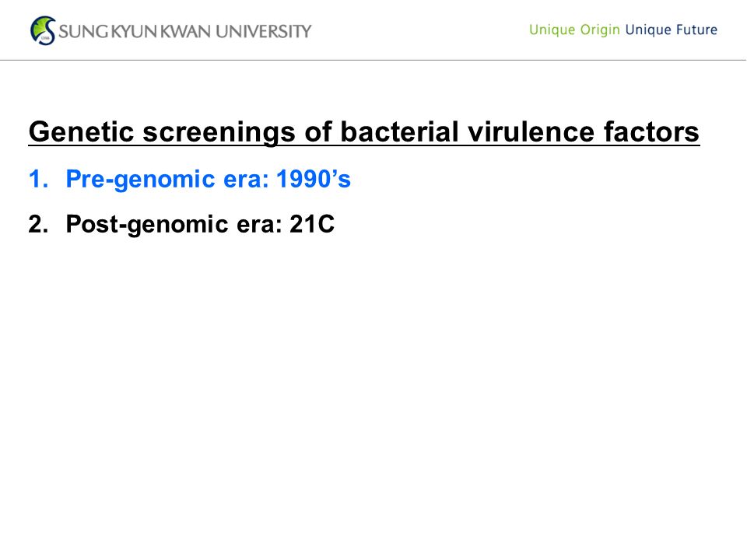The width and height of the screenshot is (747, 560).
Task: Click the Sungkyunkwan University leaf emblem logo
Action: click(x=43, y=30)
